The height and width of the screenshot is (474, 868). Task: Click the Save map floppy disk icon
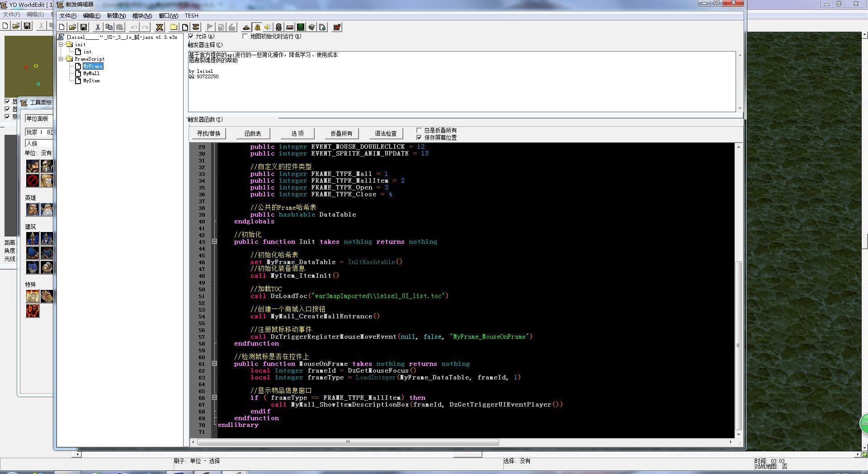point(84,27)
